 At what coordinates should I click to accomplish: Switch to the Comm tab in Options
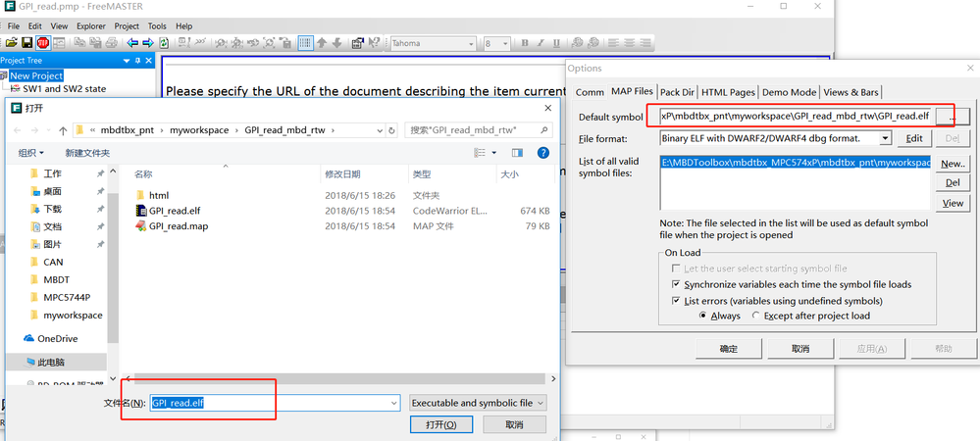coord(590,92)
